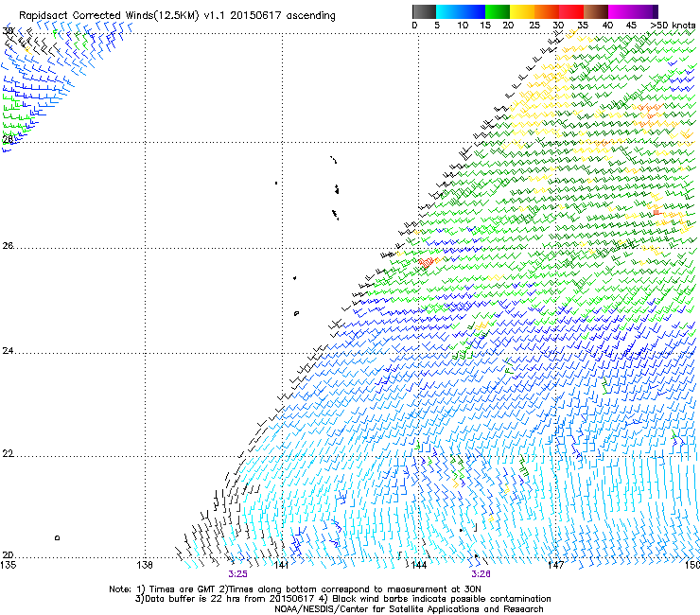
Task: Click the 135 longitude axis label
Action: coord(8,565)
